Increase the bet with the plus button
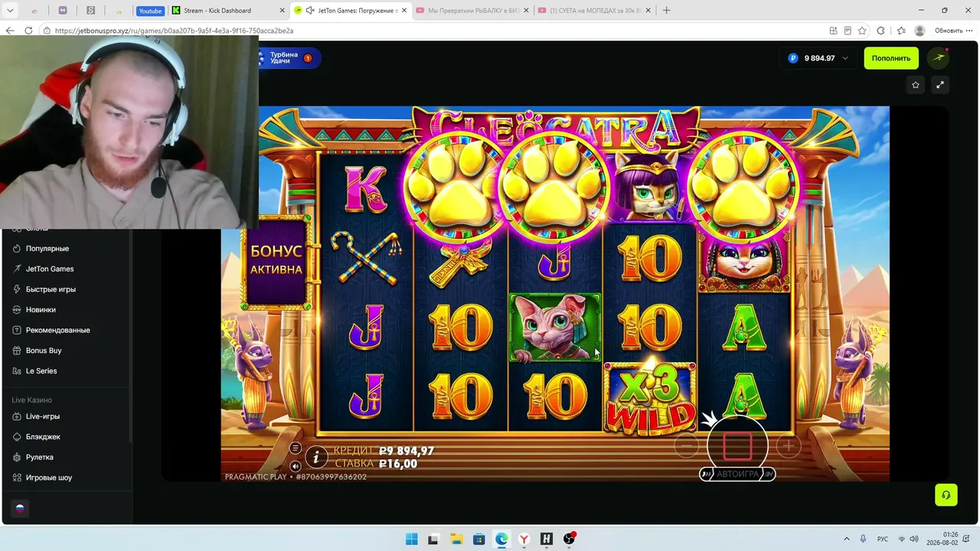 click(788, 445)
